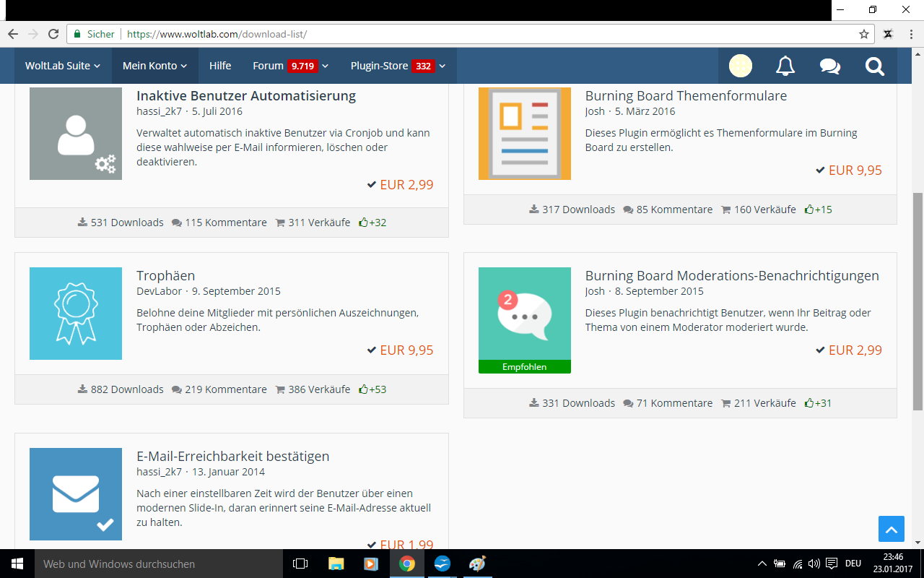This screenshot has height=578, width=924.
Task: Open Chrome from the Windows taskbar
Action: (407, 564)
